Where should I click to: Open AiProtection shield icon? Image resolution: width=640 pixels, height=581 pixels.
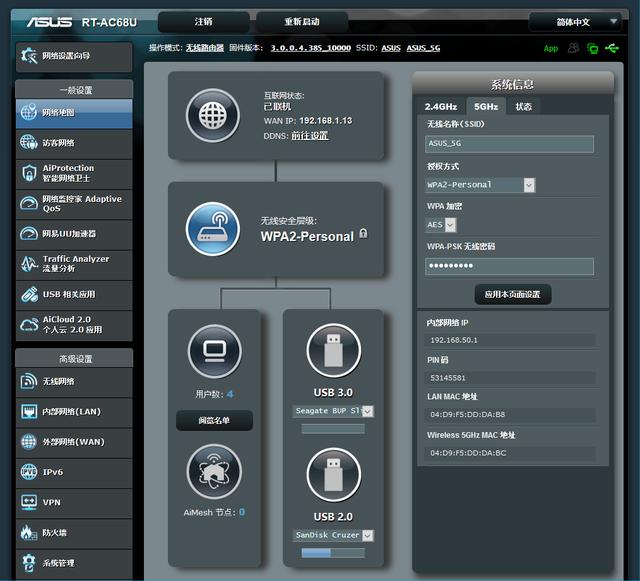29,173
